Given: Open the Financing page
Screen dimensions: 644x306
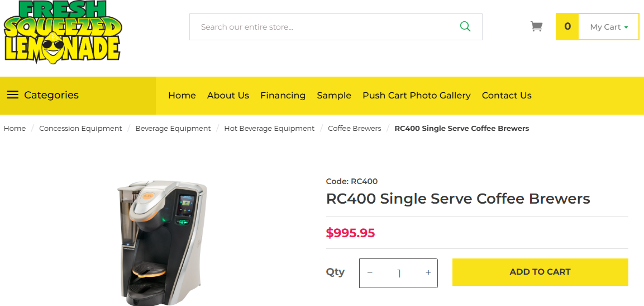Looking at the screenshot, I should coord(283,96).
